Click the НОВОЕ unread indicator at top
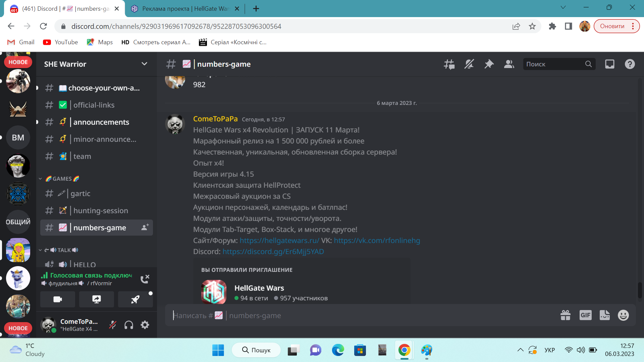 tap(18, 62)
